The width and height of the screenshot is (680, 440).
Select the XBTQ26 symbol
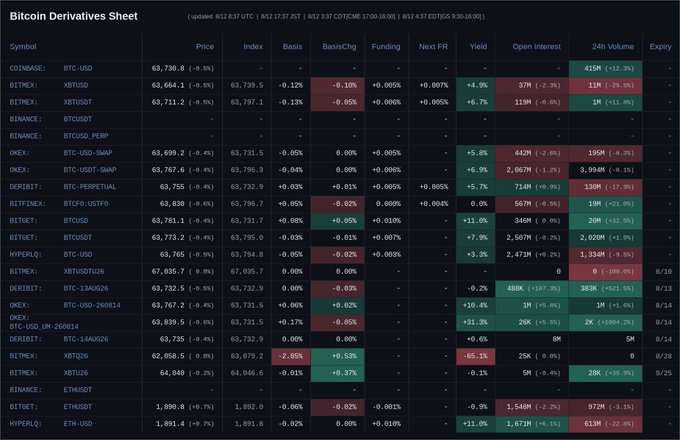tap(75, 356)
